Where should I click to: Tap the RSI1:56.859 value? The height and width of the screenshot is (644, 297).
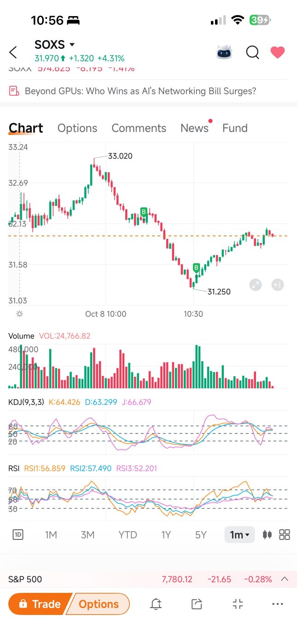tap(45, 468)
